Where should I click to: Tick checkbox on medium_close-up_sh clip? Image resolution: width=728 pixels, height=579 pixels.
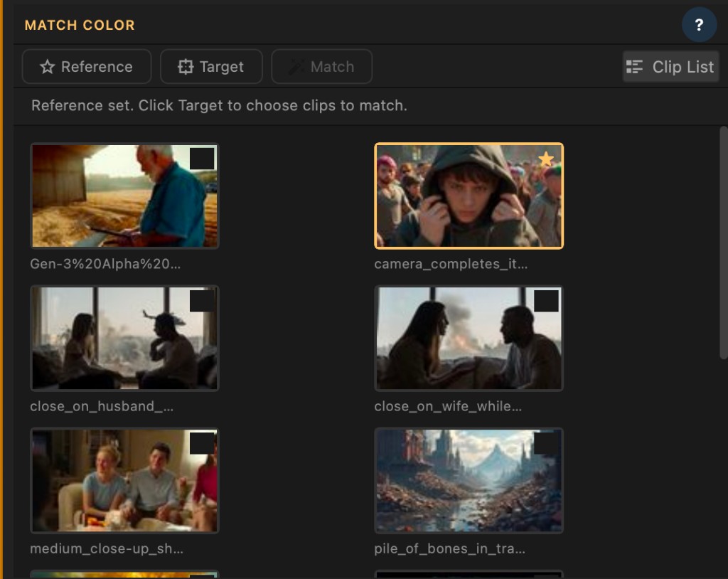(202, 443)
